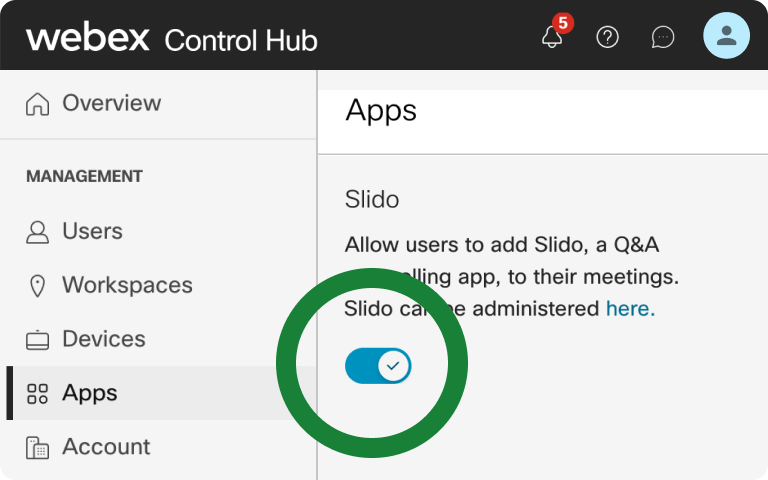Click the Devices icon in sidebar
The height and width of the screenshot is (480, 768).
pos(38,340)
